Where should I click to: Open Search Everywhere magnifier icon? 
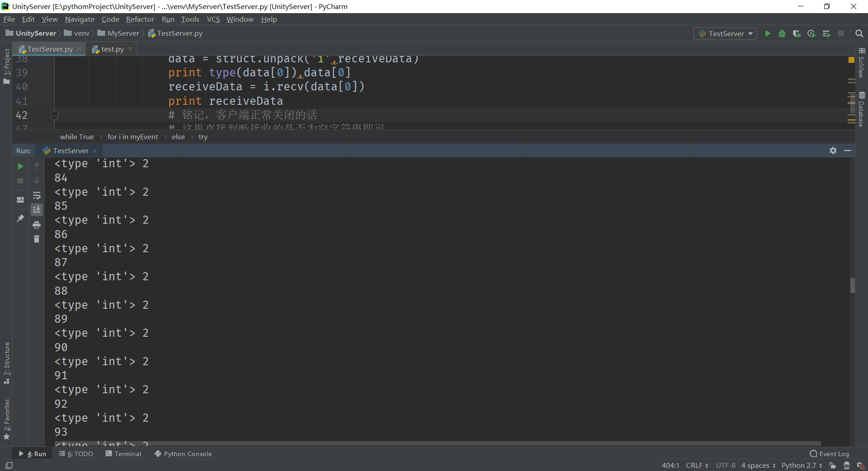click(x=859, y=33)
